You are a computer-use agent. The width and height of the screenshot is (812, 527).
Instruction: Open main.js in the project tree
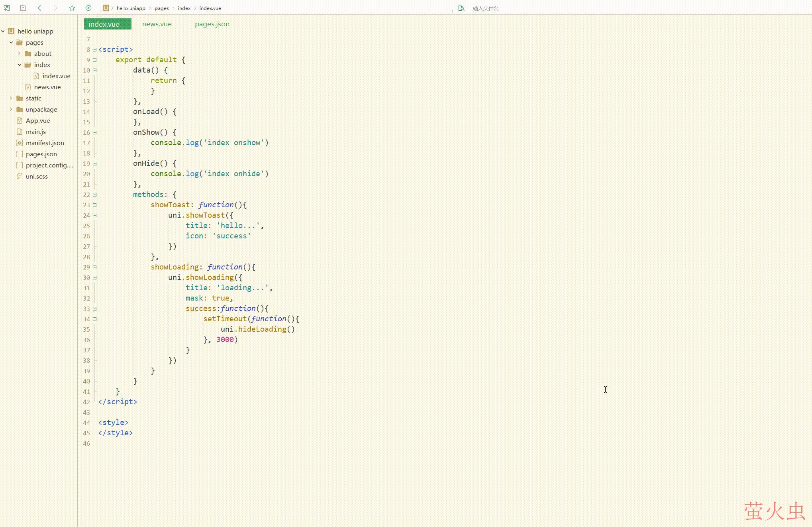pos(36,132)
